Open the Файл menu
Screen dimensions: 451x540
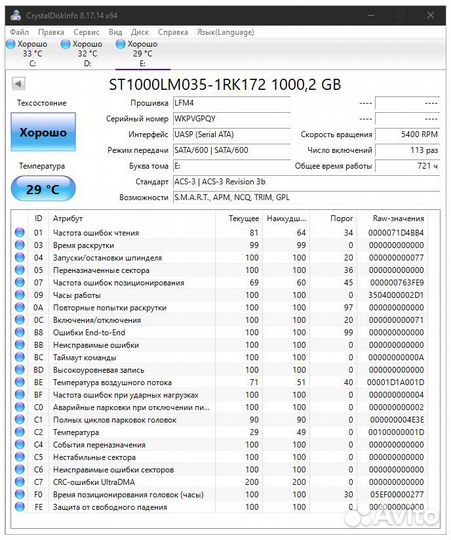19,32
